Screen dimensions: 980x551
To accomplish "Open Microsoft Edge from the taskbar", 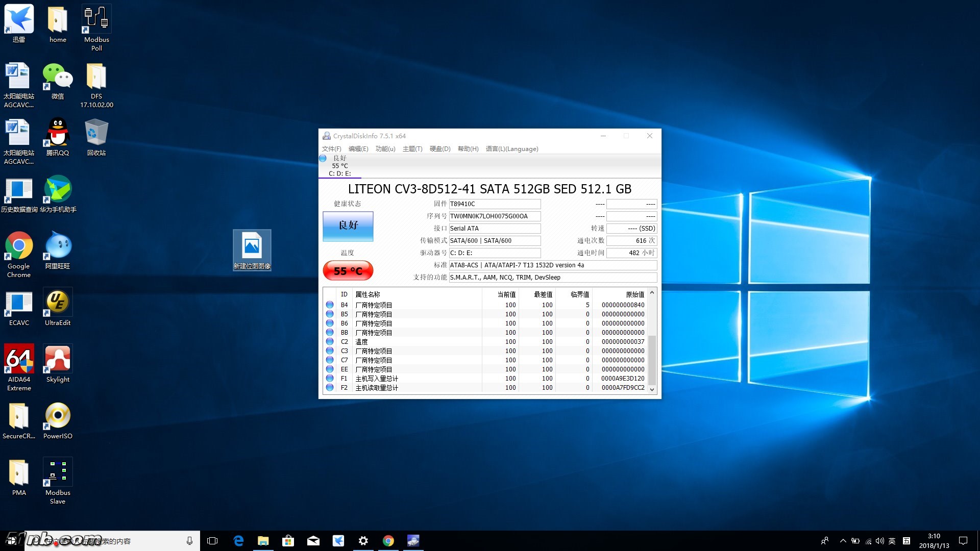I will pyautogui.click(x=238, y=541).
